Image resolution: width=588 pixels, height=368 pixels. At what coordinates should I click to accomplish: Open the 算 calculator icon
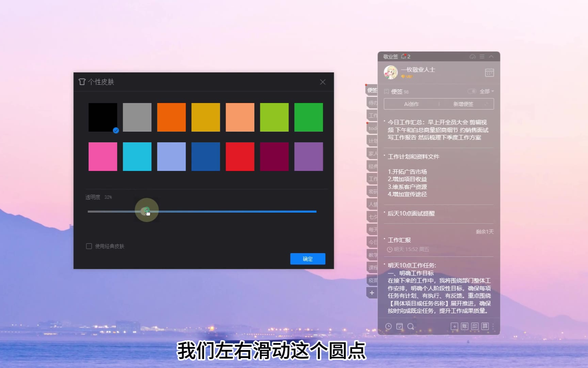click(485, 326)
